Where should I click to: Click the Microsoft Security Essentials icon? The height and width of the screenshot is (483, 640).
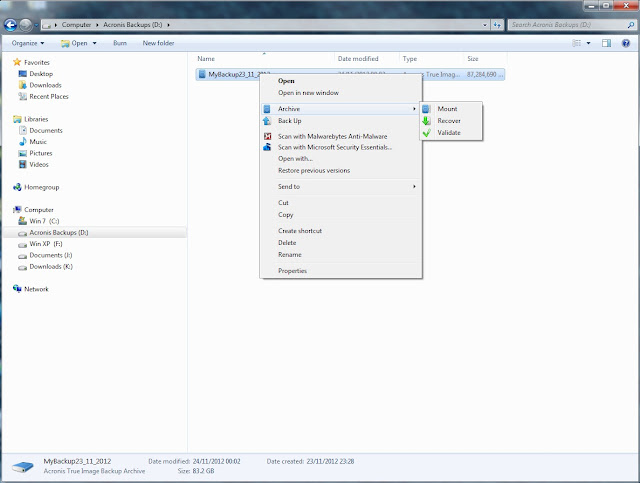click(267, 147)
